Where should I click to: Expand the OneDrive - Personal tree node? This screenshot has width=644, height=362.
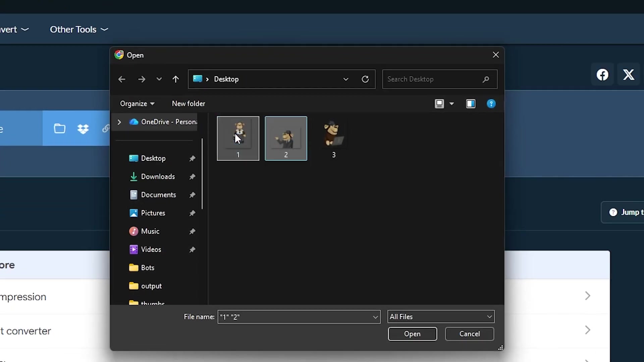[119, 122]
